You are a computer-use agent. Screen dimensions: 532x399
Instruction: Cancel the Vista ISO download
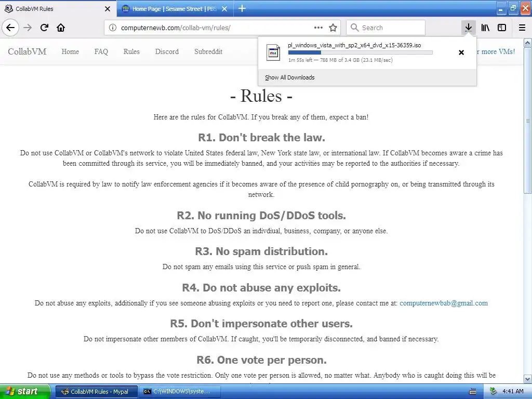click(461, 52)
